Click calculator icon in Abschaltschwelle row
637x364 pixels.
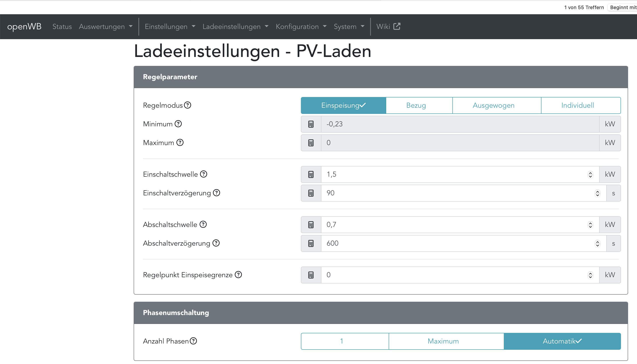tap(311, 224)
